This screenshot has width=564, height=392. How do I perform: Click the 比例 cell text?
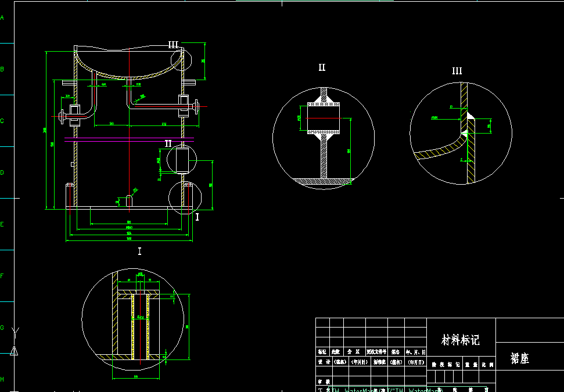coord(488,365)
